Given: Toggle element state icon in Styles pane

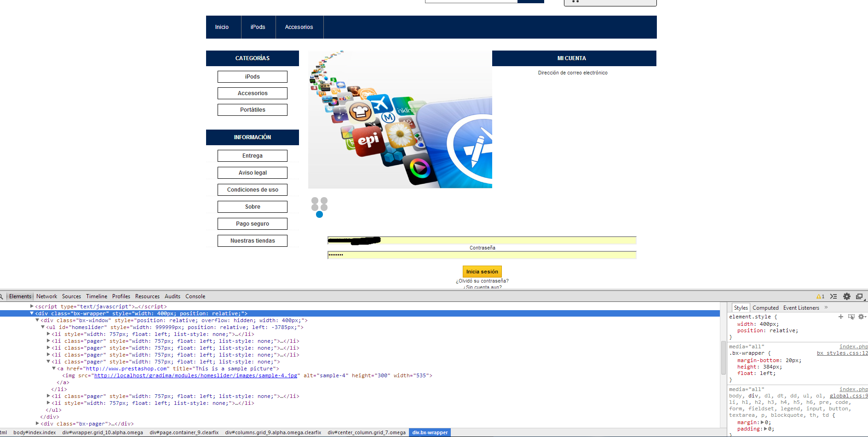Looking at the screenshot, I should click(851, 317).
